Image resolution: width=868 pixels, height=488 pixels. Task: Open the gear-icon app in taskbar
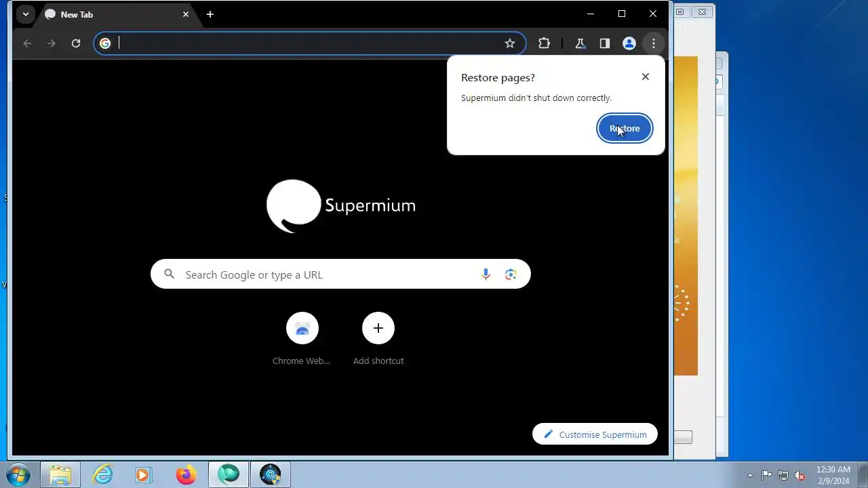click(271, 475)
